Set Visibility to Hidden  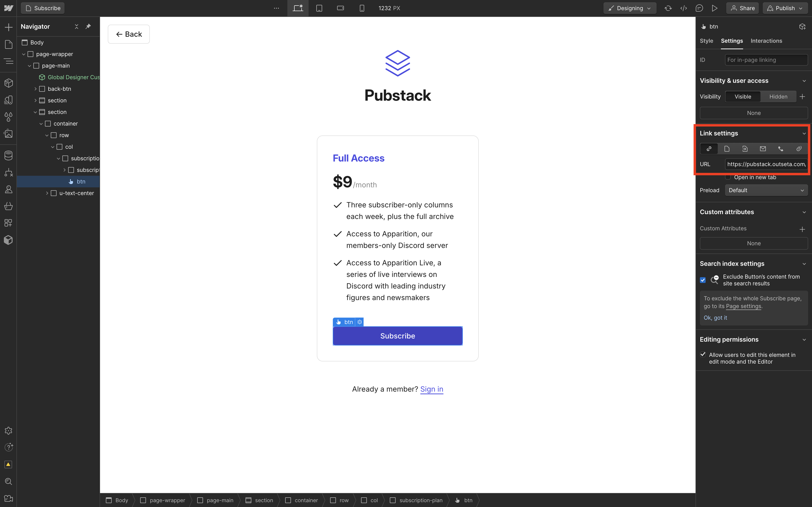778,97
